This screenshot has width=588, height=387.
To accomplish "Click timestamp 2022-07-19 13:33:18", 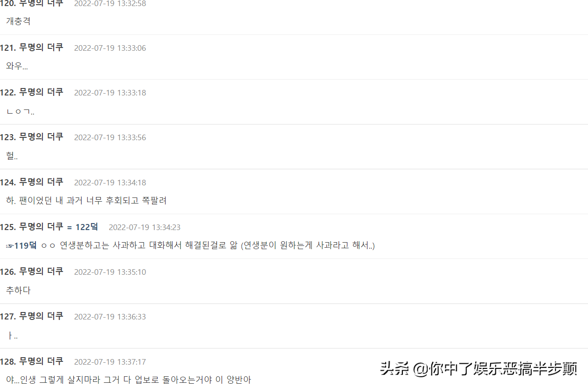I will [110, 93].
